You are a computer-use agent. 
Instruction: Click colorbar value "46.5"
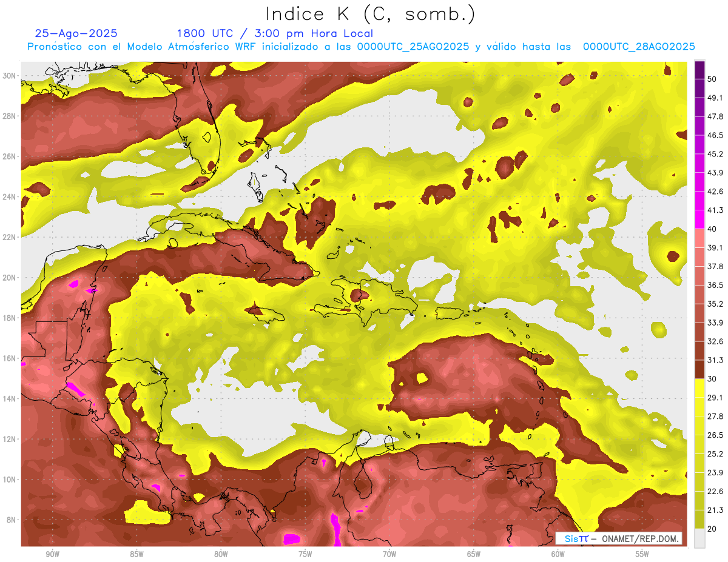715,135
